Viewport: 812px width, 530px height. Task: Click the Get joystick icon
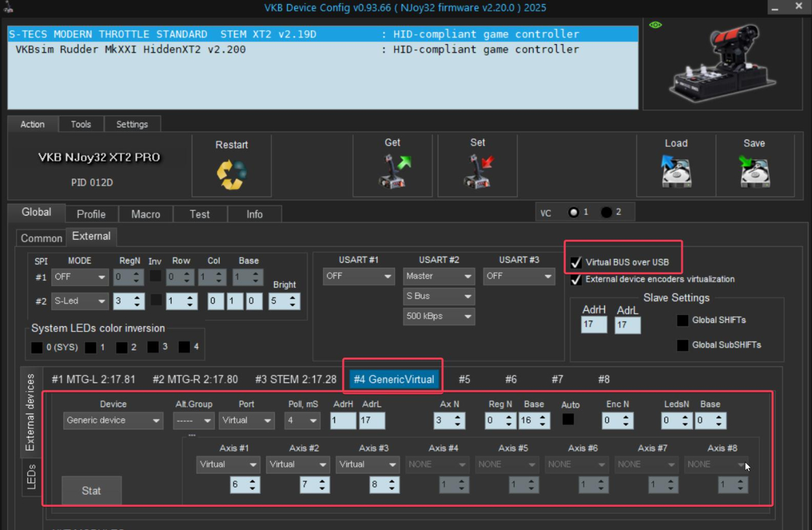(393, 171)
